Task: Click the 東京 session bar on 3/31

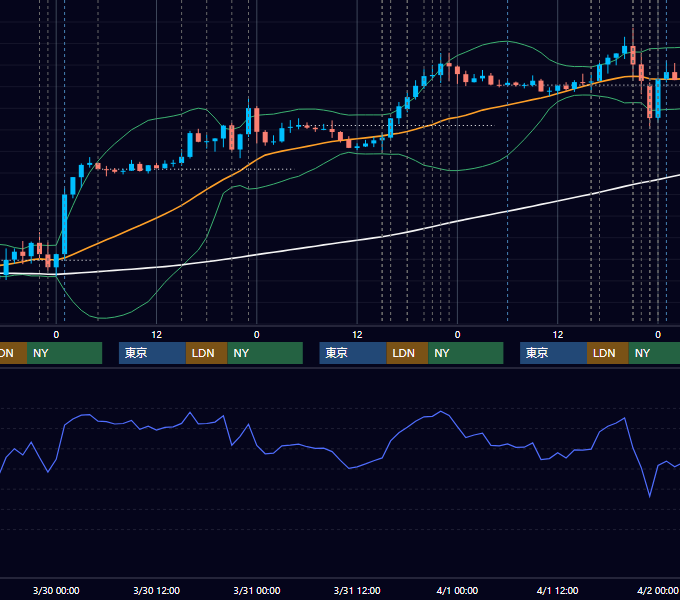Action: (353, 353)
